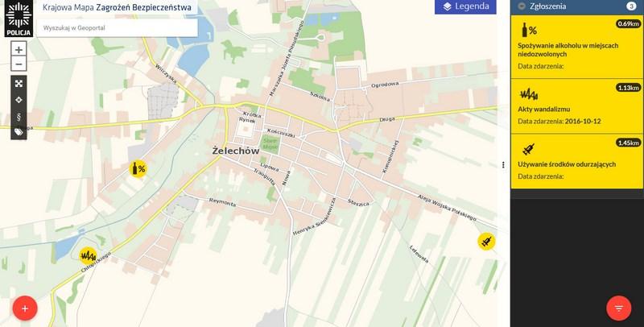The height and width of the screenshot is (327, 644).
Task: Add a new report with red plus button
Action: (x=25, y=308)
